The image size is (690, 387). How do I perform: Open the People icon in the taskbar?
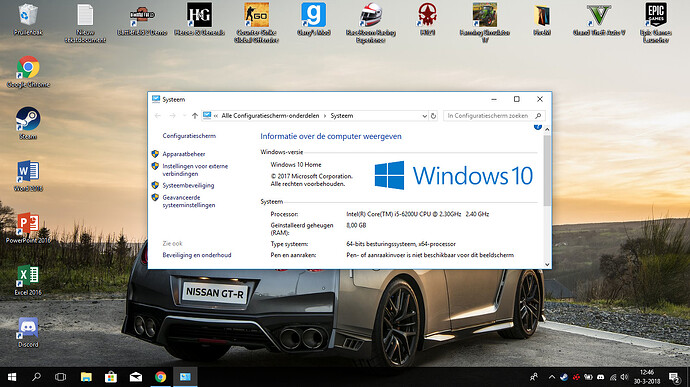click(x=534, y=377)
